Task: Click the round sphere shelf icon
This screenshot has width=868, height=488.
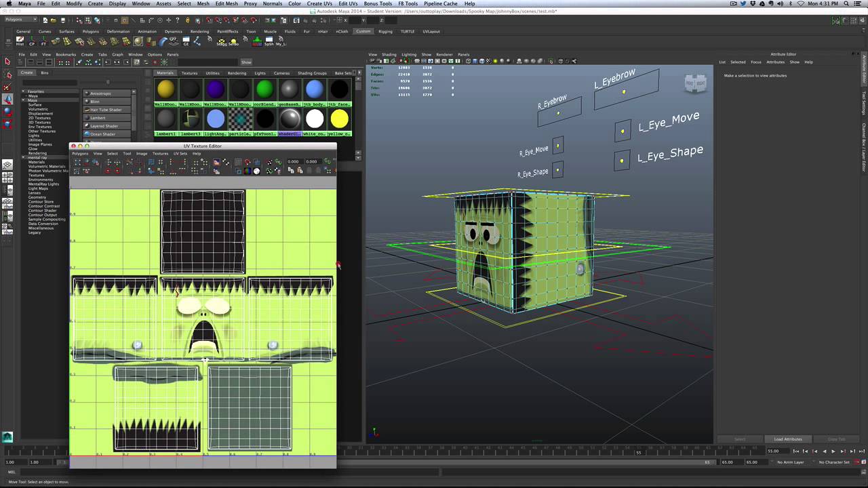Action: click(x=138, y=41)
